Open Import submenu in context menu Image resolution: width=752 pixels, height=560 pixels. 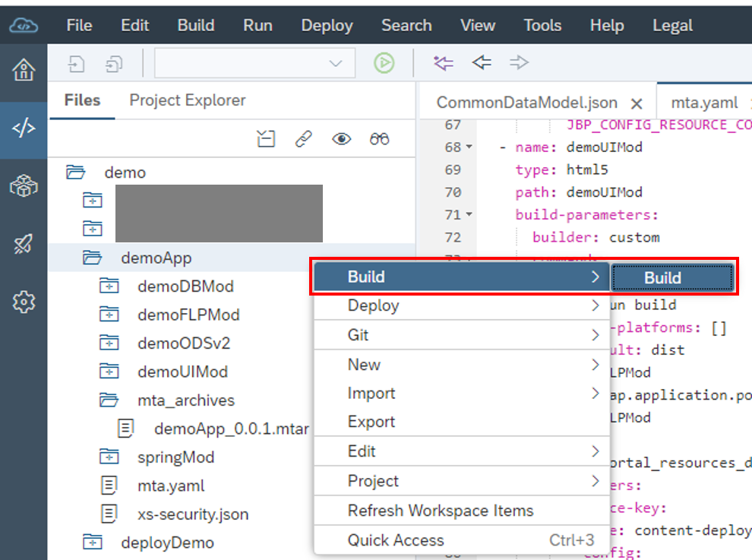(x=461, y=393)
